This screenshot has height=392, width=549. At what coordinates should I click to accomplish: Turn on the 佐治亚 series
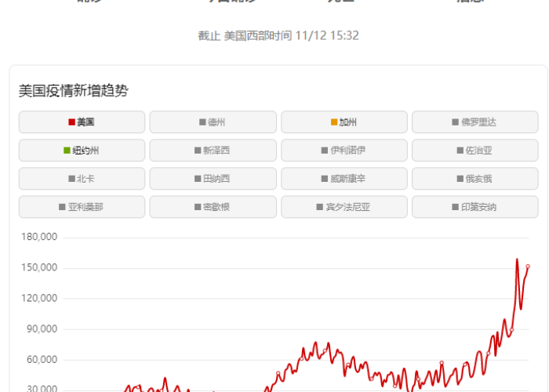click(x=475, y=151)
